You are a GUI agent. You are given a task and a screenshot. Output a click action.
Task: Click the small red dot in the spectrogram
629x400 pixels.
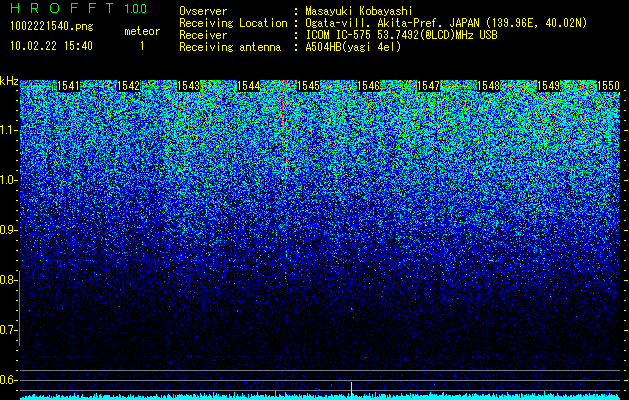click(352, 309)
